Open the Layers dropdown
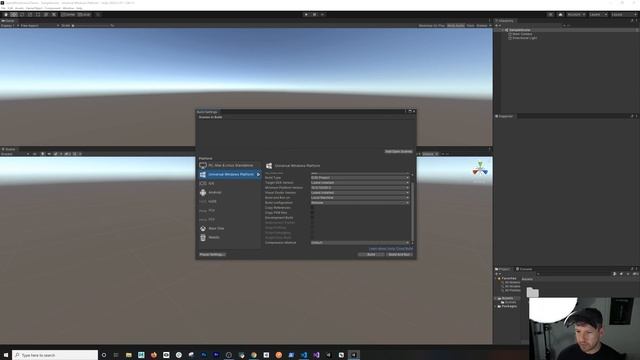Image resolution: width=640 pixels, height=360 pixels. tap(598, 14)
